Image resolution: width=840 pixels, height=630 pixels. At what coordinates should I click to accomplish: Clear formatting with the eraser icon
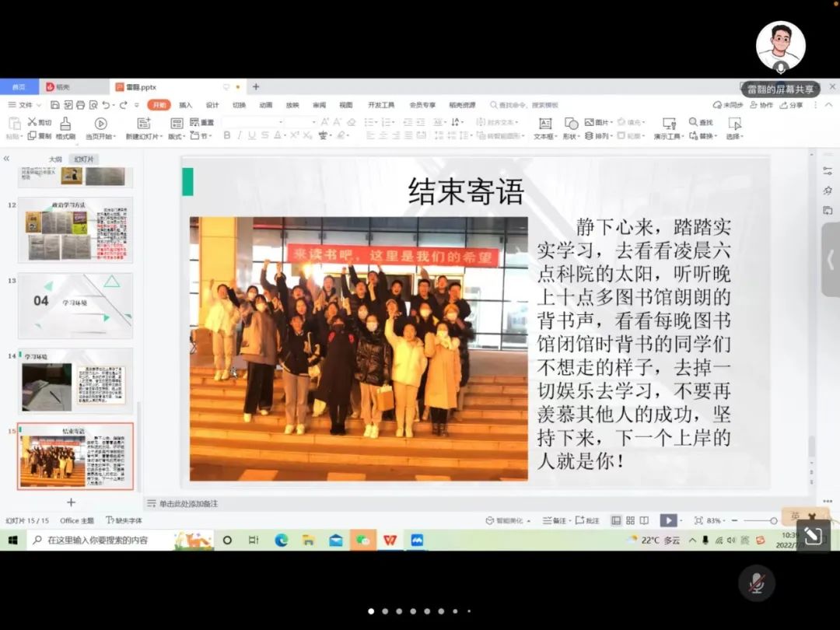[352, 122]
